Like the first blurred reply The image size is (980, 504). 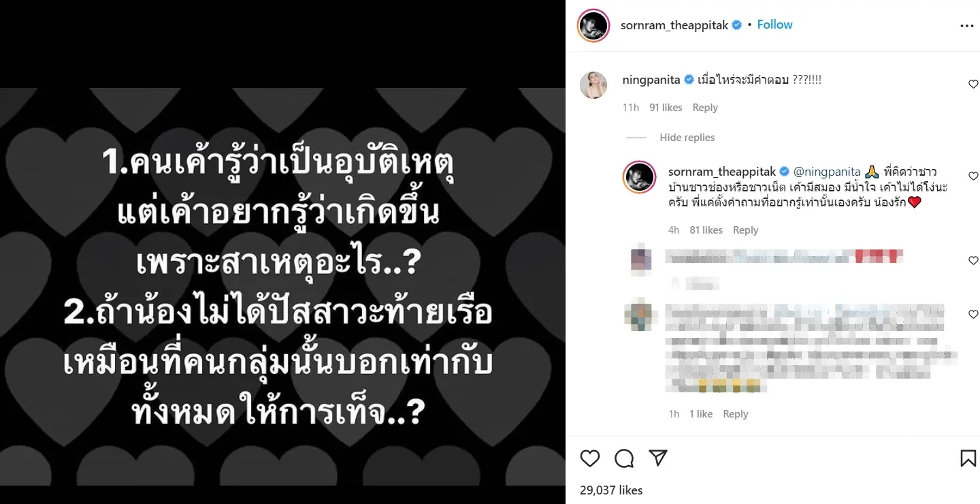coord(973,261)
